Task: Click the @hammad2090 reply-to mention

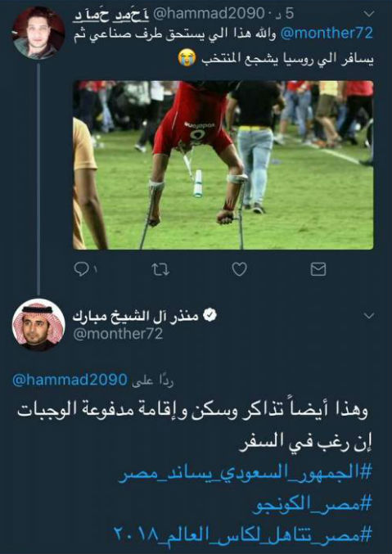Action: click(70, 381)
